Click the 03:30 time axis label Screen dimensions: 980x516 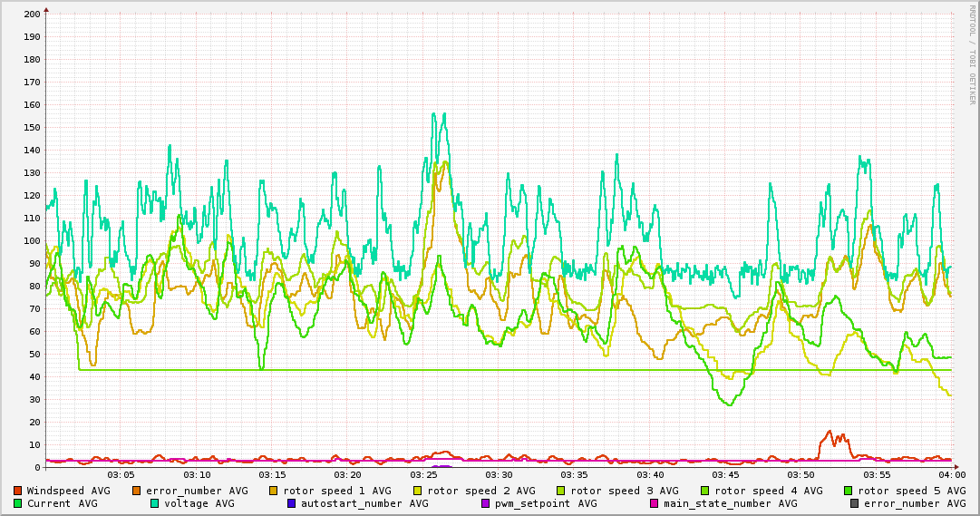click(500, 475)
